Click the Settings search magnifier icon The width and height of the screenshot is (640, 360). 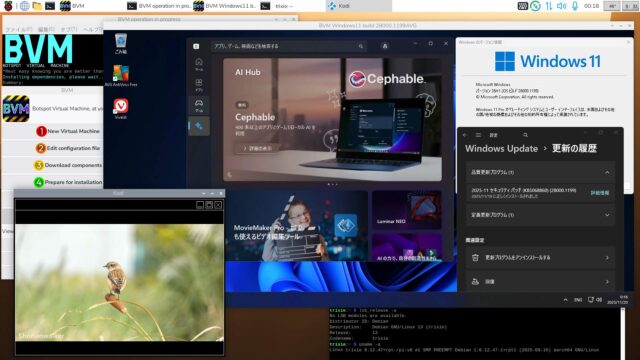(525, 135)
